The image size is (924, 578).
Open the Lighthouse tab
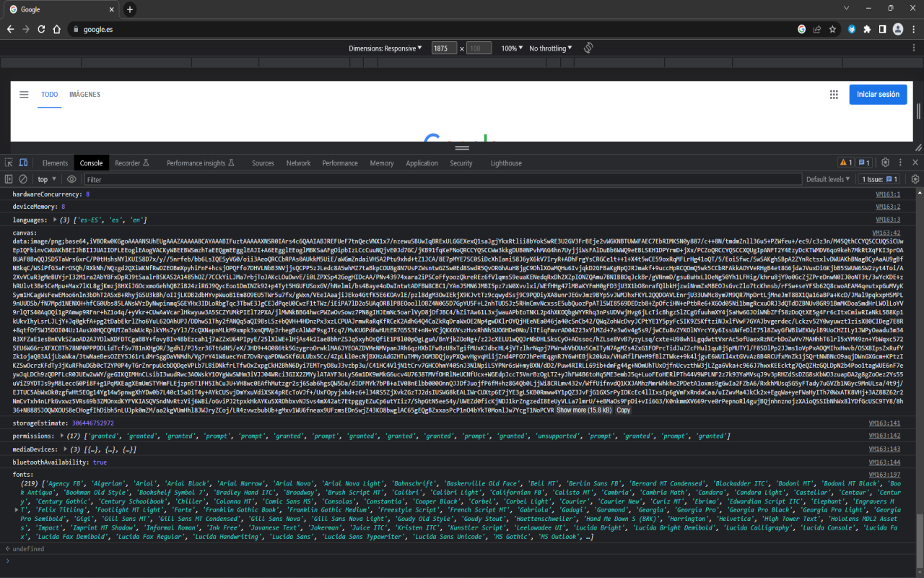pyautogui.click(x=506, y=163)
